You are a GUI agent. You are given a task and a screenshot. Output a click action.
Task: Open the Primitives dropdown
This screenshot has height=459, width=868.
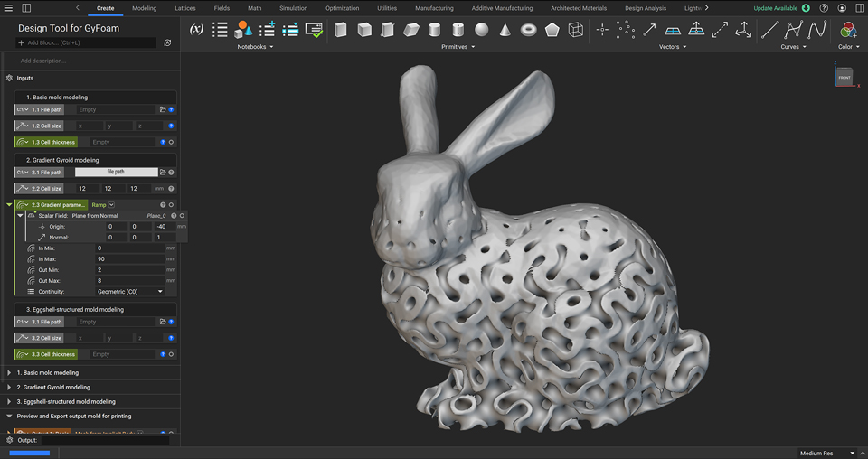pos(458,47)
